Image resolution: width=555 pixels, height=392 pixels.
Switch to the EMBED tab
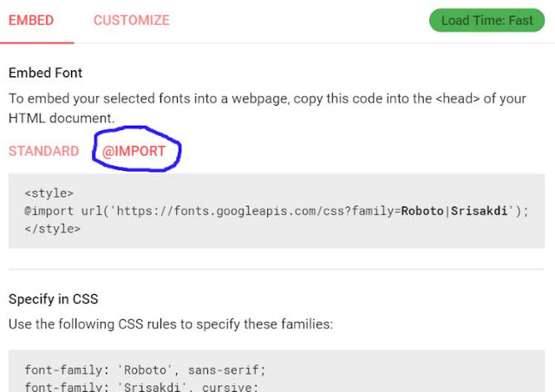click(x=31, y=20)
